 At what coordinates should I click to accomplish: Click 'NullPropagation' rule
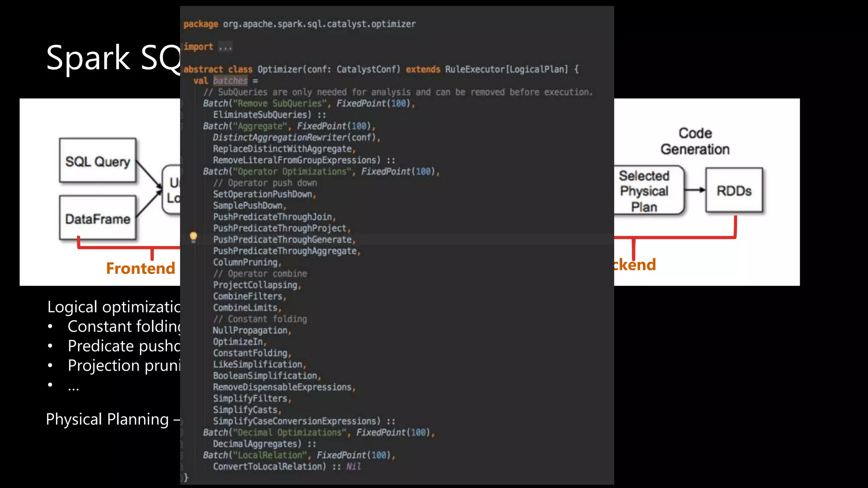pyautogui.click(x=250, y=330)
